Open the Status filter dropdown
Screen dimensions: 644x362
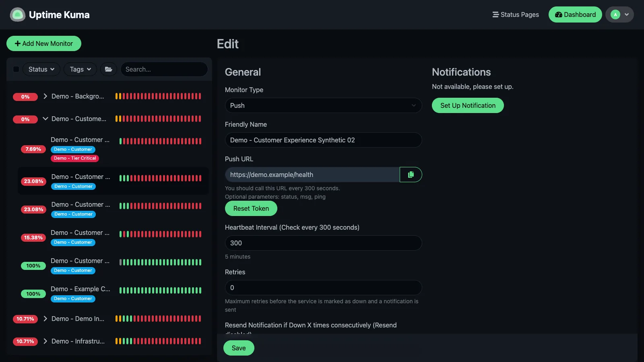tap(41, 69)
